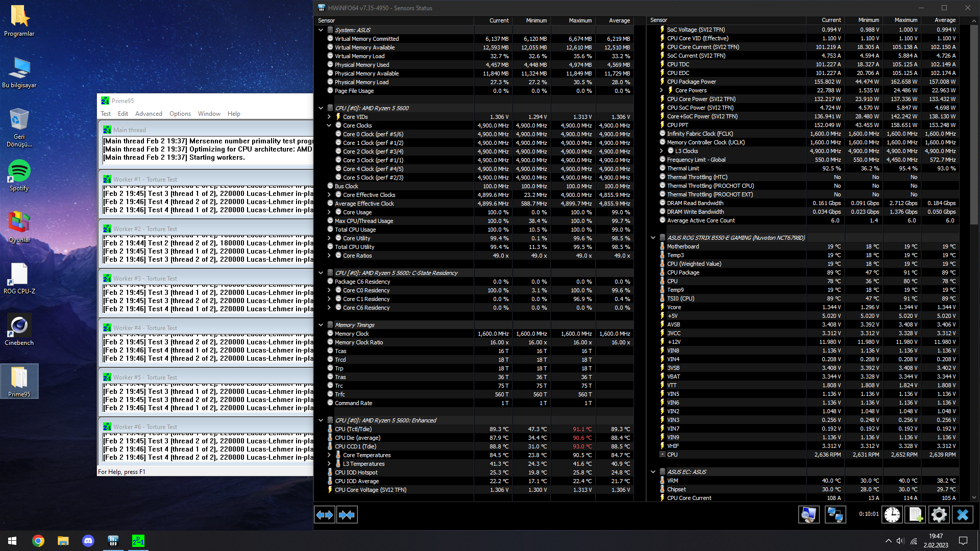This screenshot has height=551, width=980.
Task: Click the Maximum column header in left panel
Action: (x=573, y=20)
